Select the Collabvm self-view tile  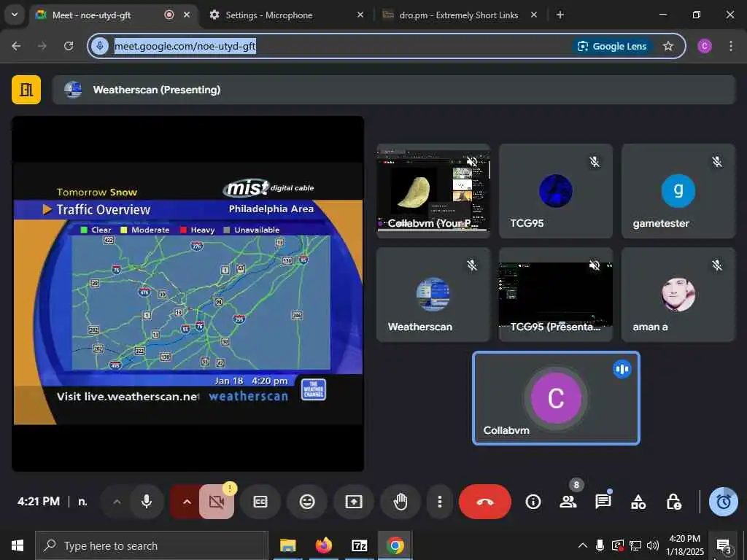coord(555,398)
